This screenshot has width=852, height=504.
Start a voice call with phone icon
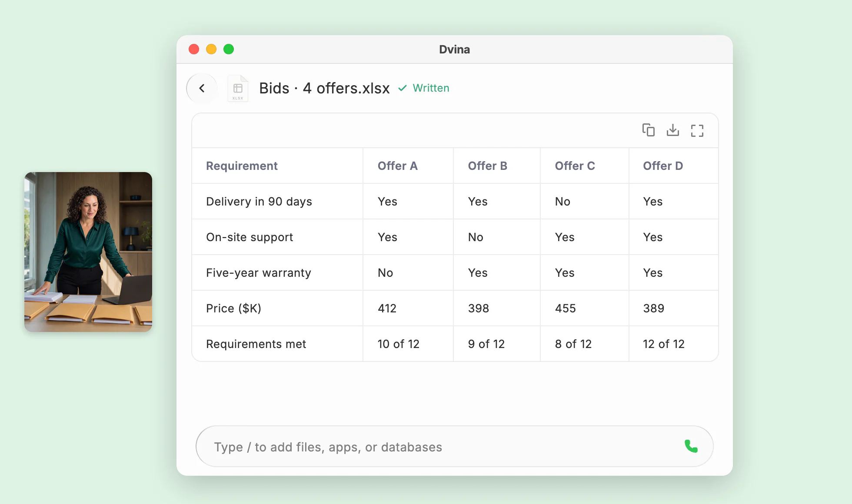[x=691, y=446]
